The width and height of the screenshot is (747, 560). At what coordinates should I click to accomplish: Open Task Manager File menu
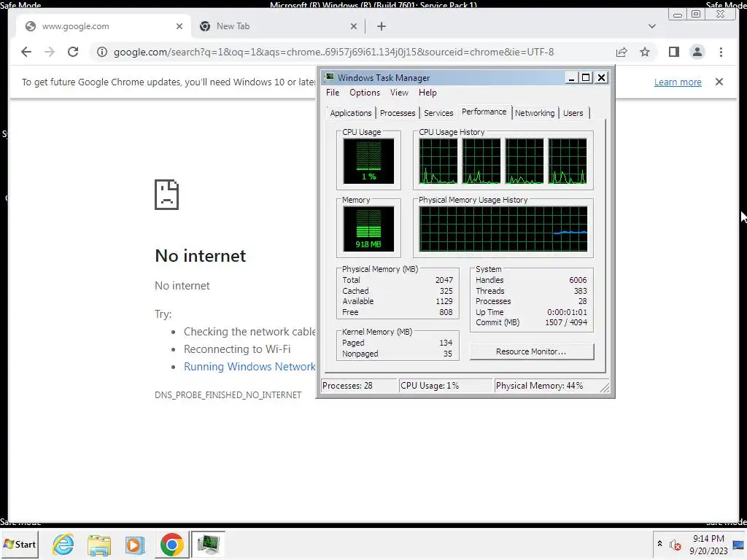tap(333, 93)
